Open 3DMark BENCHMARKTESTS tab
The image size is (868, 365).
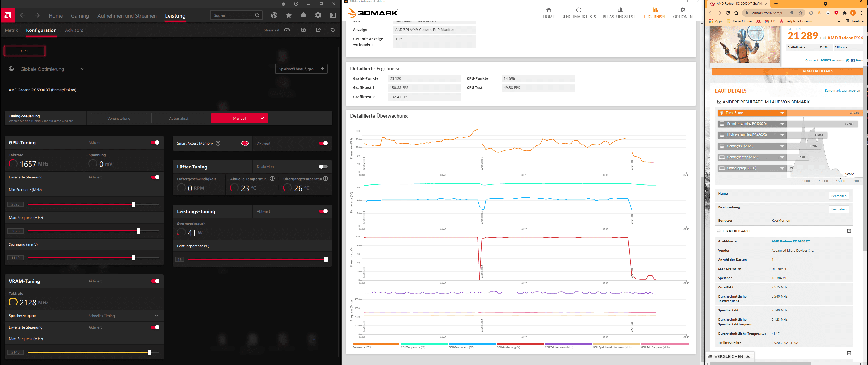click(x=579, y=13)
